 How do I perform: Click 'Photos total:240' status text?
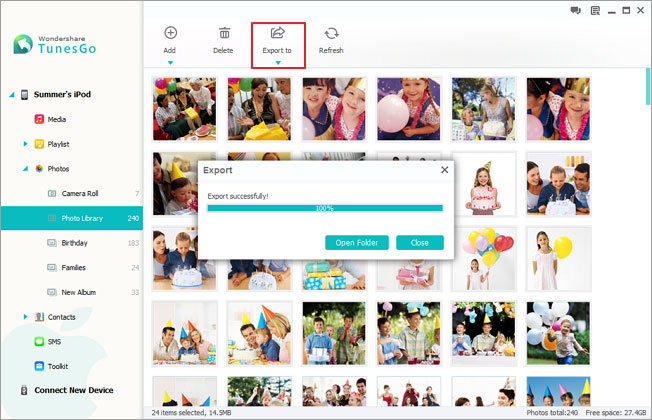[x=552, y=413]
